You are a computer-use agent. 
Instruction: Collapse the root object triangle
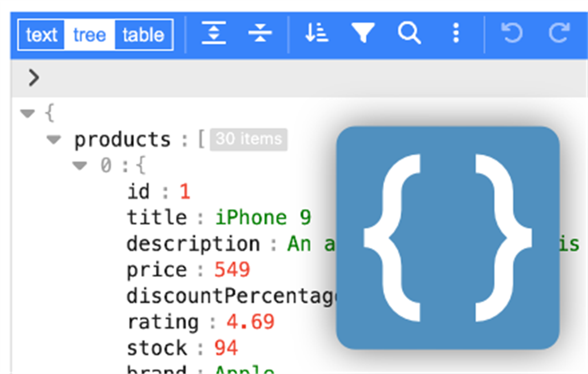[27, 114]
